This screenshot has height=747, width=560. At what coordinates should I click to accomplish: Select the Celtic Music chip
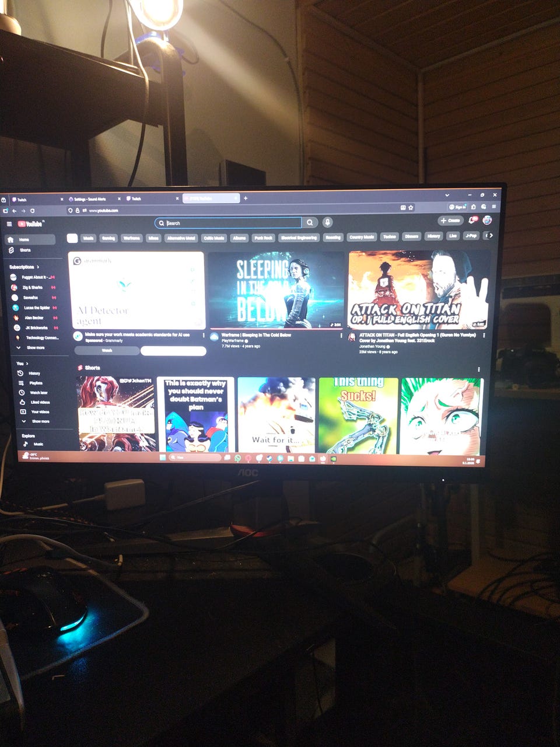tap(214, 238)
